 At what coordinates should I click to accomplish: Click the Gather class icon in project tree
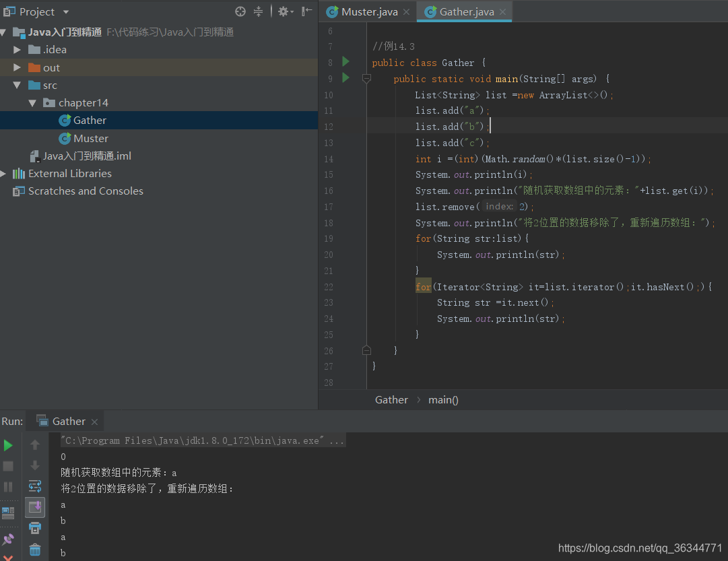click(x=65, y=121)
